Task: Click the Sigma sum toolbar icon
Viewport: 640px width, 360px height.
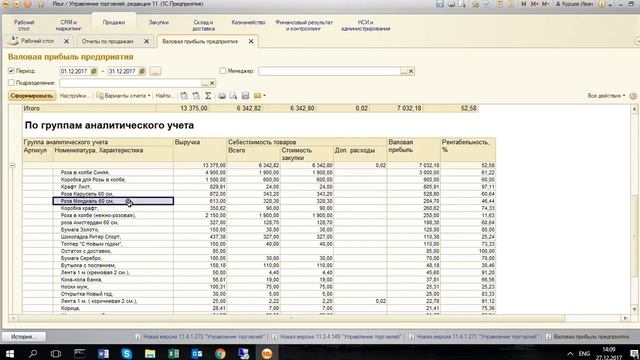Action: tap(208, 96)
